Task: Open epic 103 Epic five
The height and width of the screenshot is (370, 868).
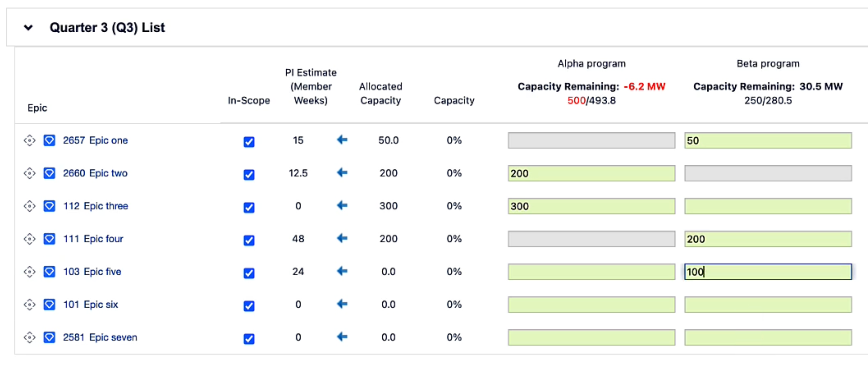Action: coord(92,271)
